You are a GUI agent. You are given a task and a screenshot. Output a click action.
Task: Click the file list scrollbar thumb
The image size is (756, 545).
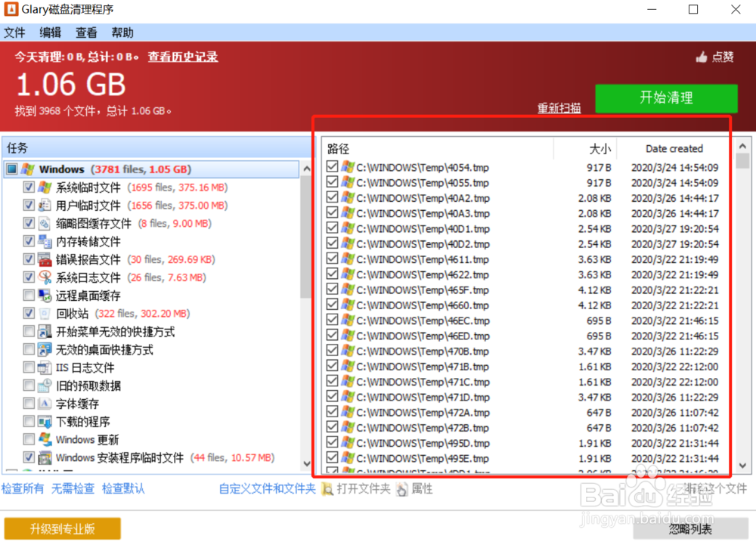click(x=742, y=161)
